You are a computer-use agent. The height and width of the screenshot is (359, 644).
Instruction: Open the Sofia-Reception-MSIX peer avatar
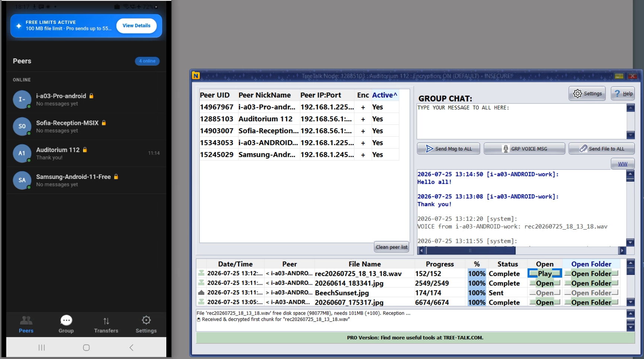[x=22, y=126]
